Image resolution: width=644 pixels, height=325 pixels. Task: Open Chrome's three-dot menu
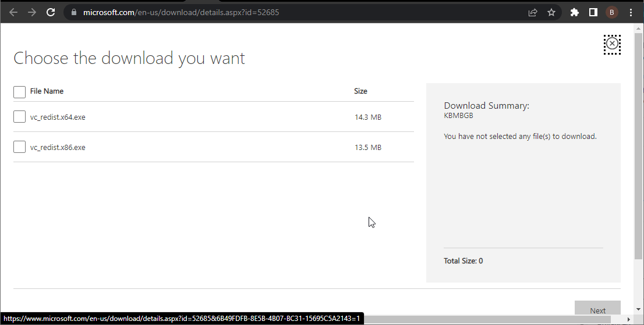pos(631,12)
